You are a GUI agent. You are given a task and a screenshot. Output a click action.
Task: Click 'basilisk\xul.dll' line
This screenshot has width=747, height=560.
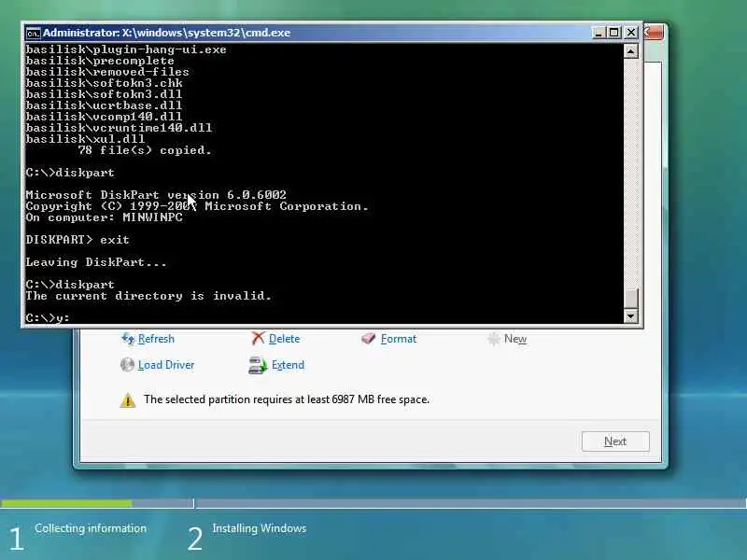coord(85,139)
